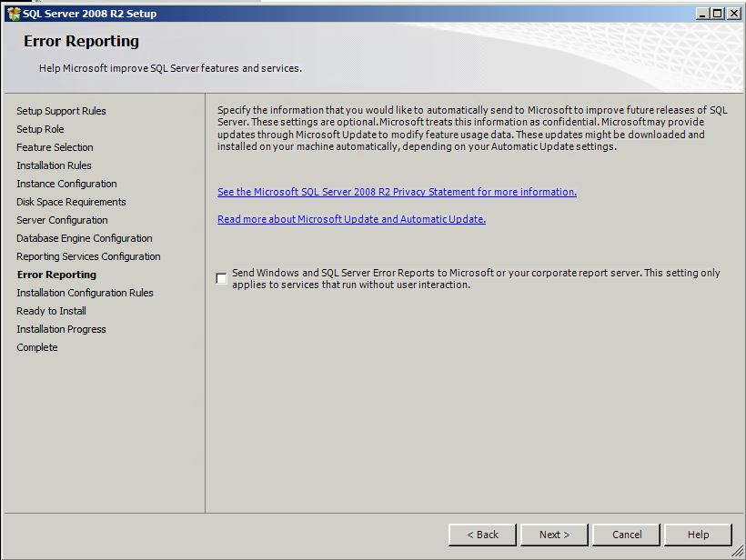
Task: Select the Setup Support Rules step
Action: click(61, 111)
